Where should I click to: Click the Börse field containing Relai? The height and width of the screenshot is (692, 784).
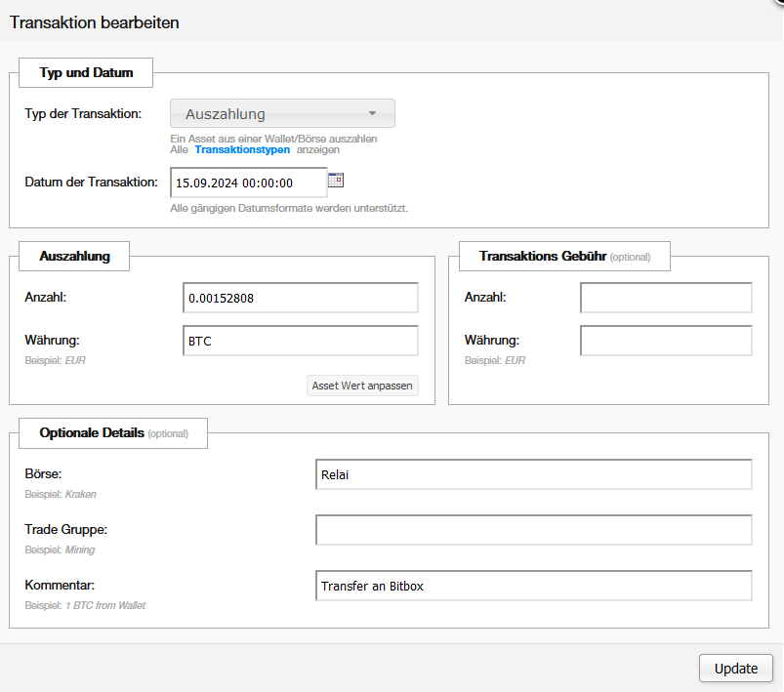click(534, 474)
